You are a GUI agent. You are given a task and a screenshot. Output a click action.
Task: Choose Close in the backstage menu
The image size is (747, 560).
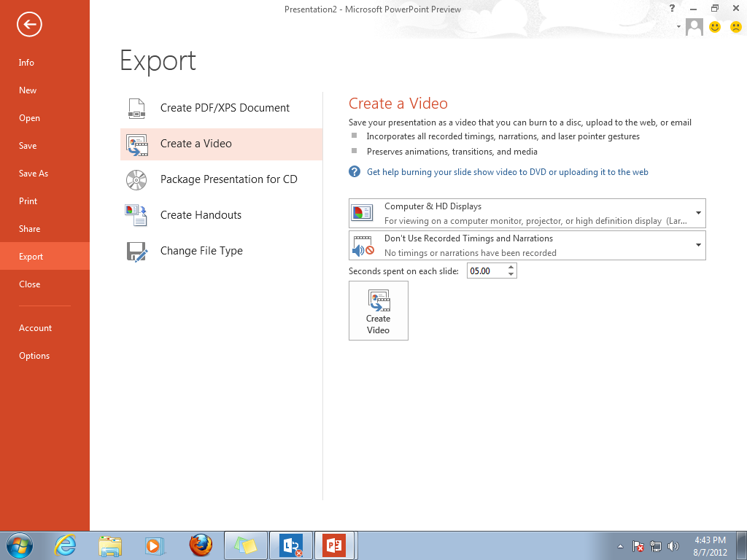coord(44,284)
